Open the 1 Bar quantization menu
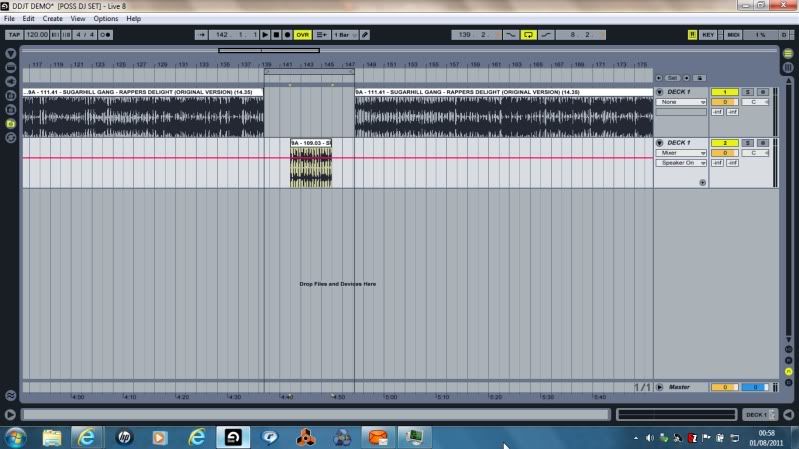The height and width of the screenshot is (449, 799). (x=343, y=34)
